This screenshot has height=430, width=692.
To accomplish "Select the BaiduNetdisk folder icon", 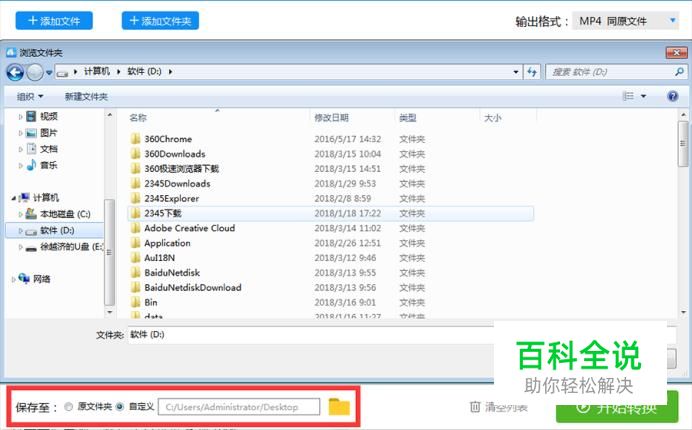I will coord(135,272).
